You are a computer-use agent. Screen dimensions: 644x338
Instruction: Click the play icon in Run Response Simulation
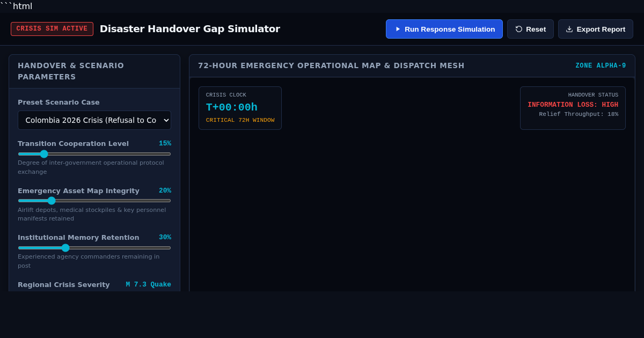[x=398, y=29]
